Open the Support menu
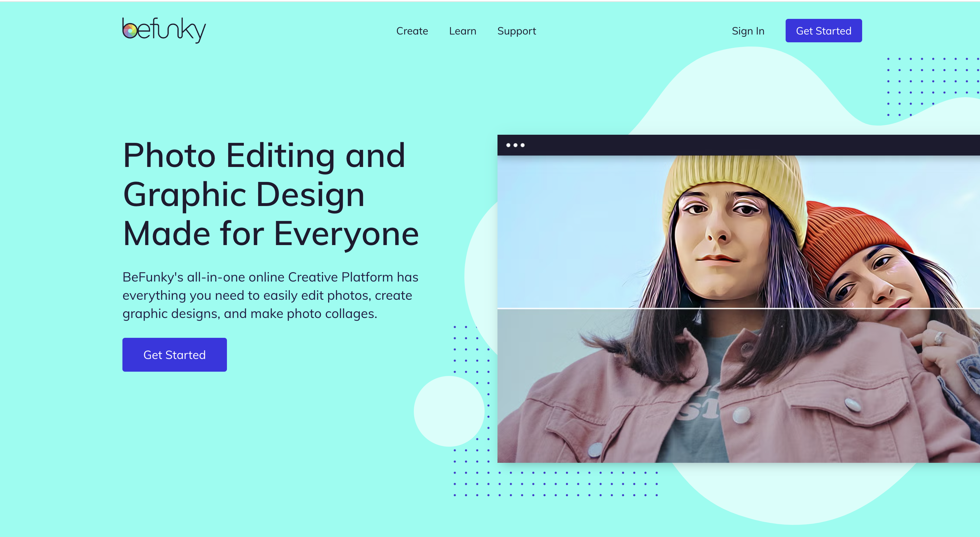Screen dimensions: 980x537 pos(517,31)
